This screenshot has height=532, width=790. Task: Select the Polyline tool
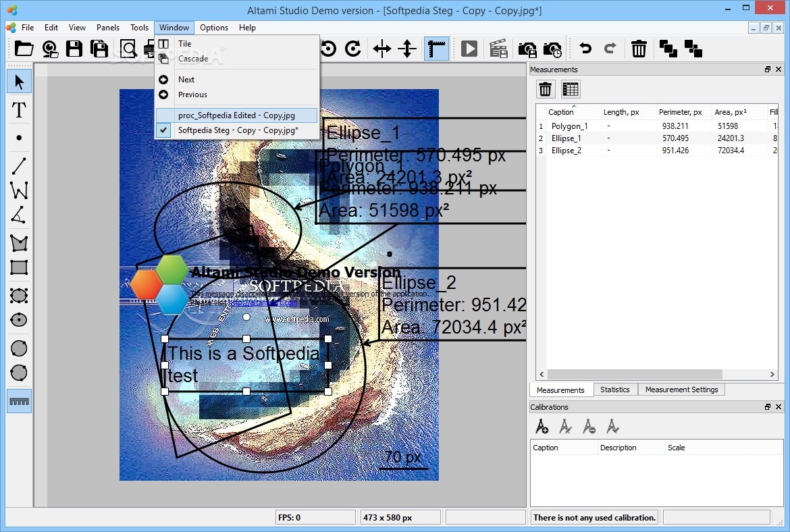[x=19, y=190]
